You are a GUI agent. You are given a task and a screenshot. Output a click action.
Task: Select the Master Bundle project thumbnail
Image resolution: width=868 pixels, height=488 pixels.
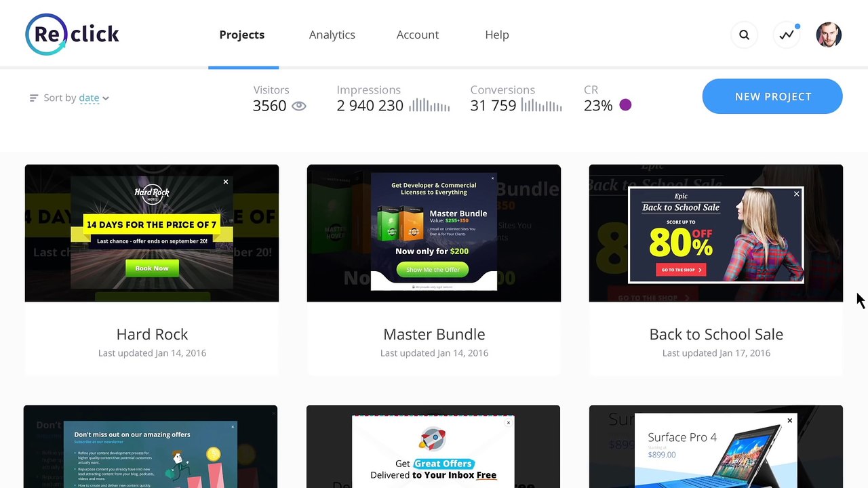click(x=434, y=233)
